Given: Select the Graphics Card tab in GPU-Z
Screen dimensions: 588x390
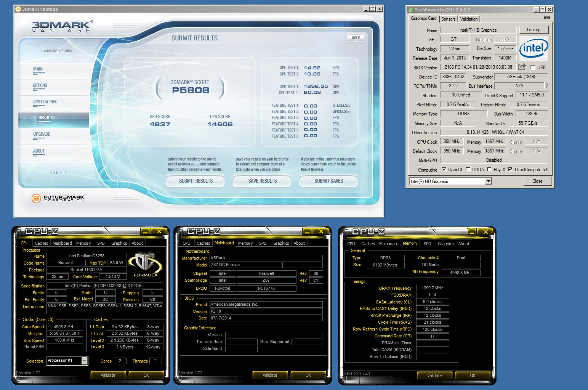Looking at the screenshot, I should (424, 18).
